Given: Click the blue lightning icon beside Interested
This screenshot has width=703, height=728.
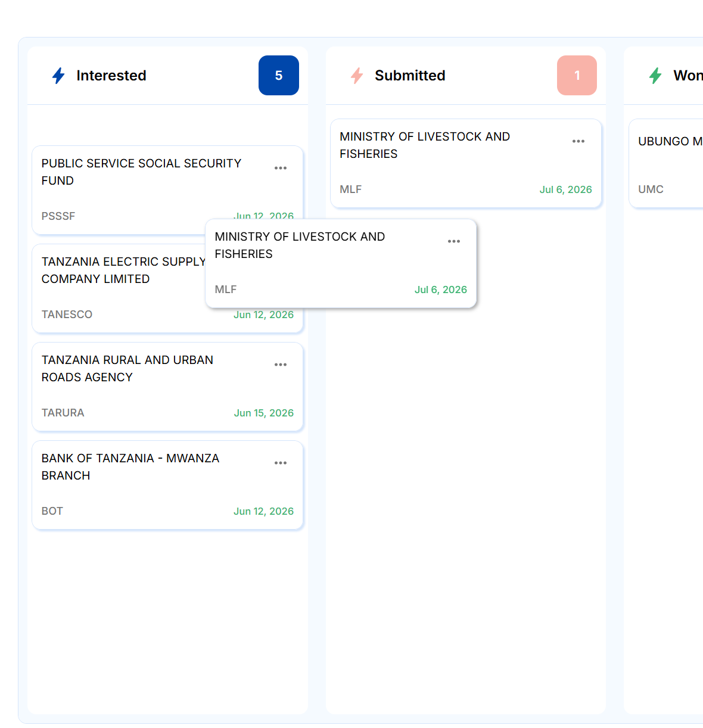Looking at the screenshot, I should coord(58,76).
